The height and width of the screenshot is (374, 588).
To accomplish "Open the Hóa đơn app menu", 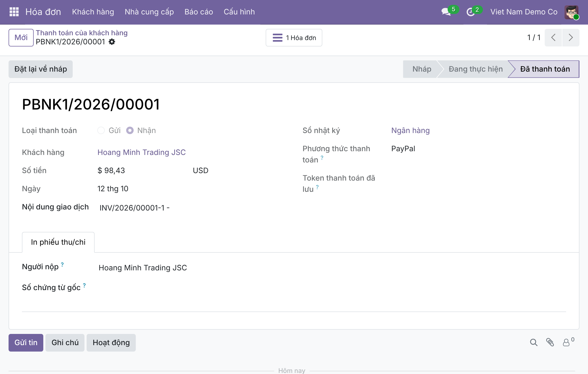I will click(43, 12).
